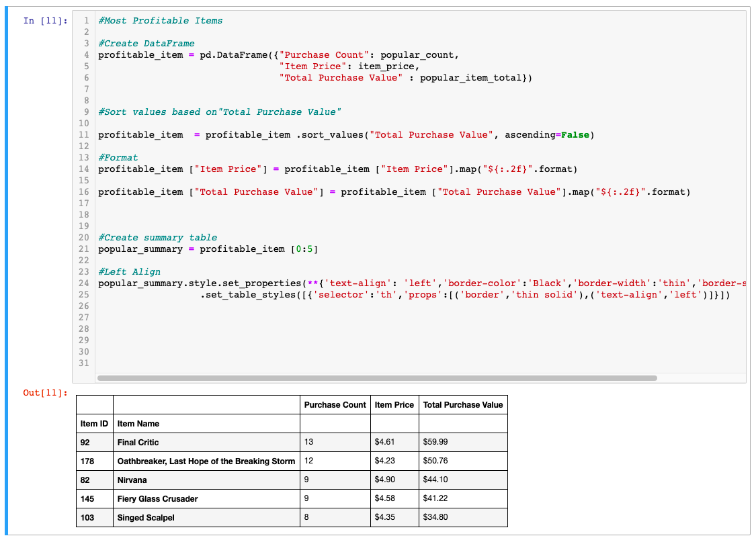
Task: Click the 'Singed Scalpel' cell
Action: (206, 517)
